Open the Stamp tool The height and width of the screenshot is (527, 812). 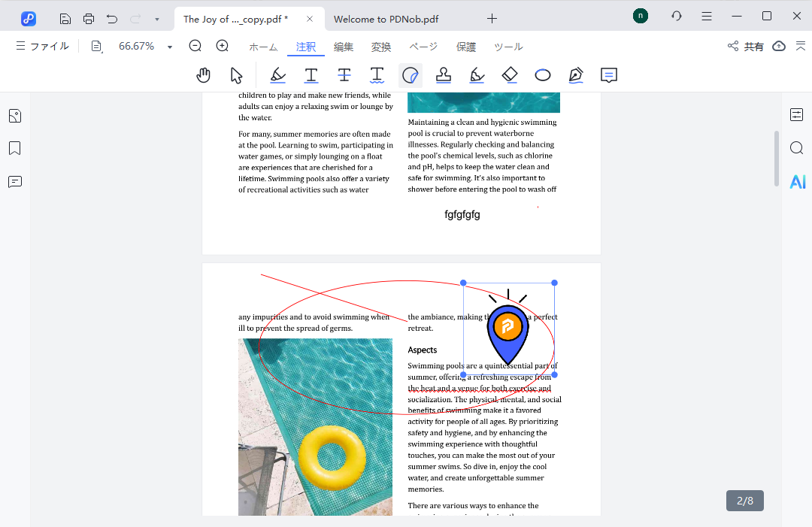pos(443,75)
